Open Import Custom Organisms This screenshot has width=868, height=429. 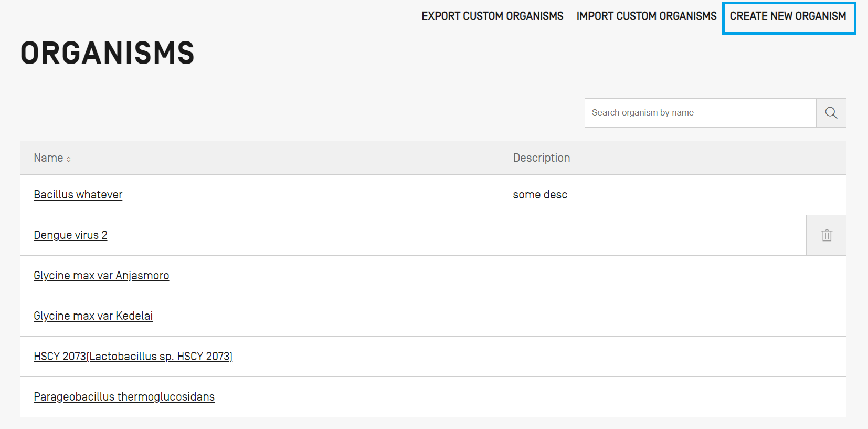coord(646,16)
